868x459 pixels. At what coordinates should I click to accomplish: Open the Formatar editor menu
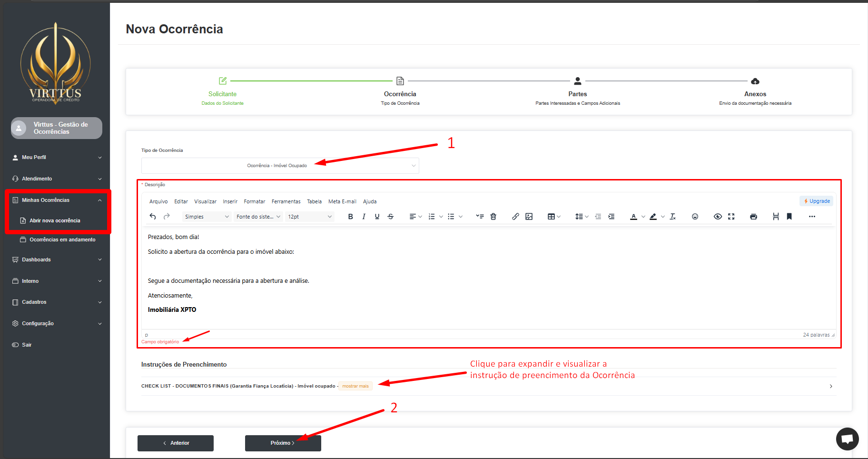pyautogui.click(x=254, y=201)
